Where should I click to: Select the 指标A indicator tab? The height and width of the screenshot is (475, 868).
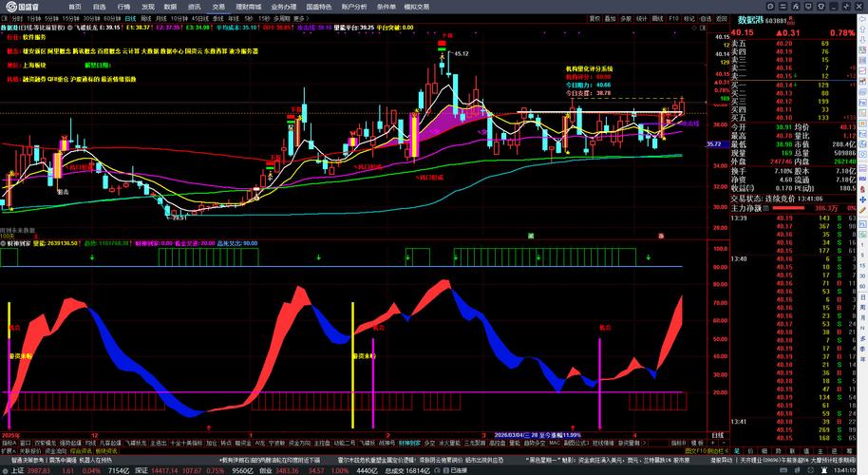pos(9,443)
